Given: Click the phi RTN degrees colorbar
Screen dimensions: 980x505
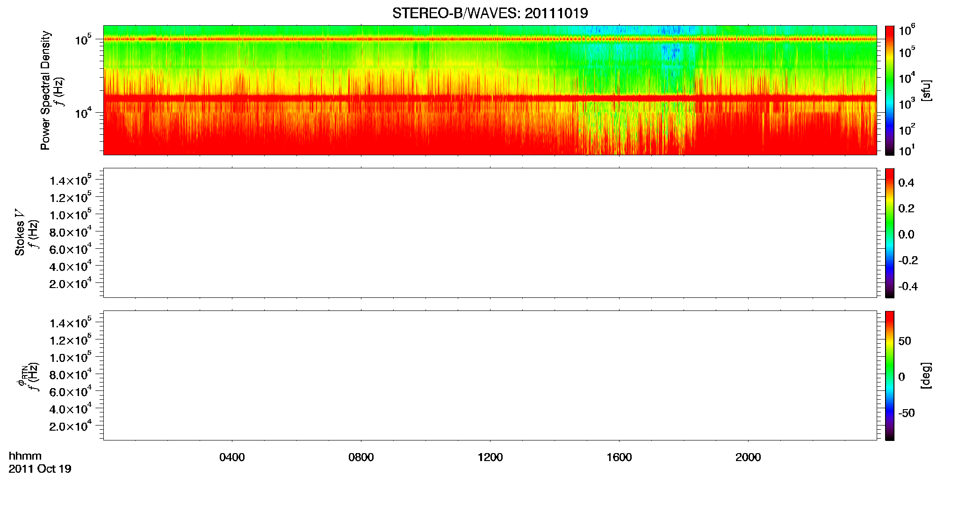Looking at the screenshot, I should 890,375.
